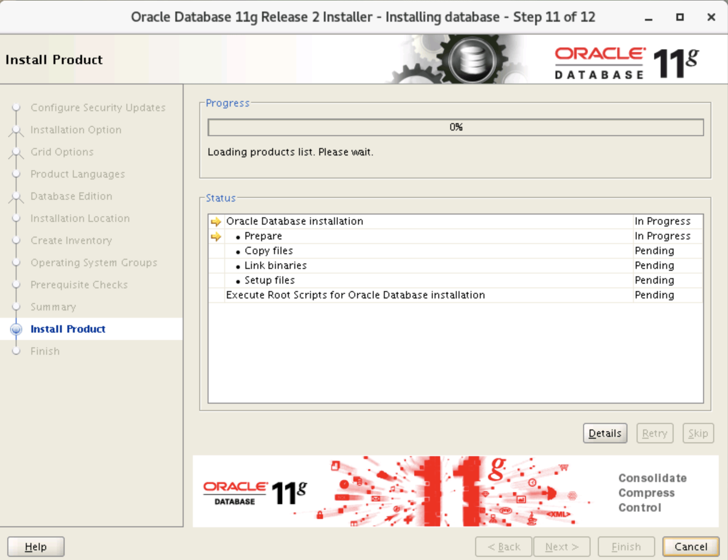Select Create Inventory step in sidebar
The image size is (728, 560).
point(71,240)
